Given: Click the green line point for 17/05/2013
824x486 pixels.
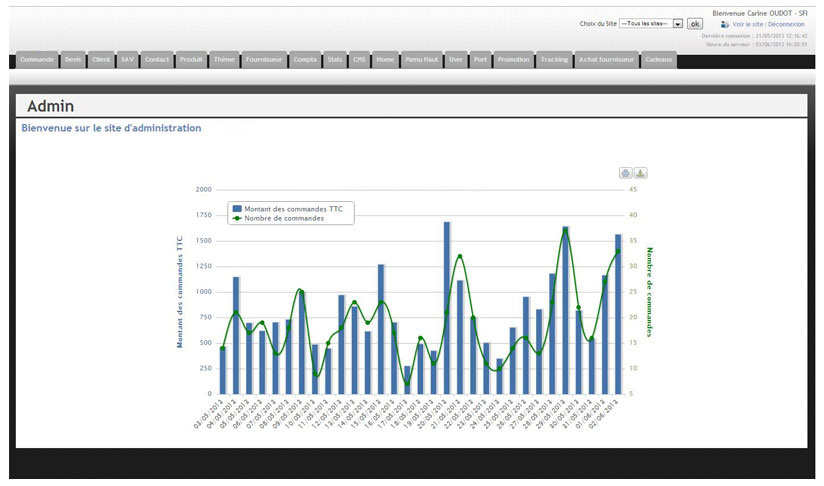Looking at the screenshot, I should (407, 384).
